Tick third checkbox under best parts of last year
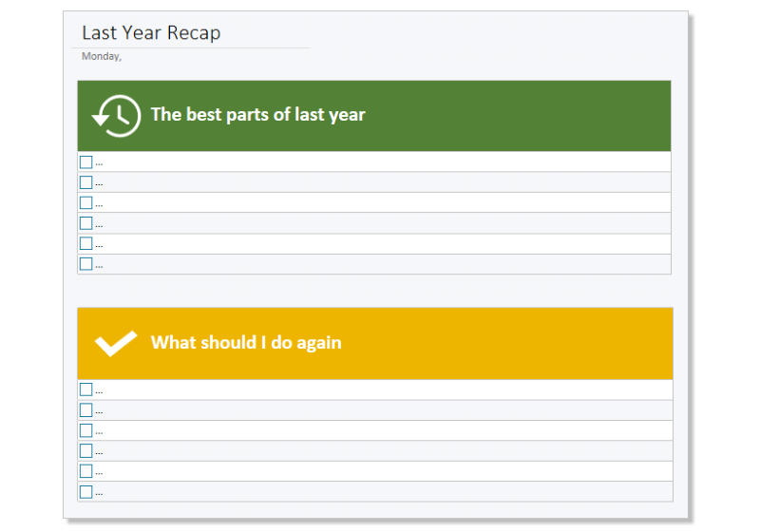This screenshot has height=532, width=779. pos(85,203)
